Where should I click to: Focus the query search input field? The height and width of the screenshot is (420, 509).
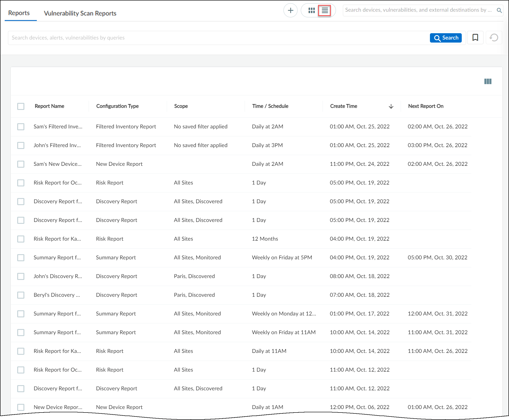pyautogui.click(x=218, y=38)
